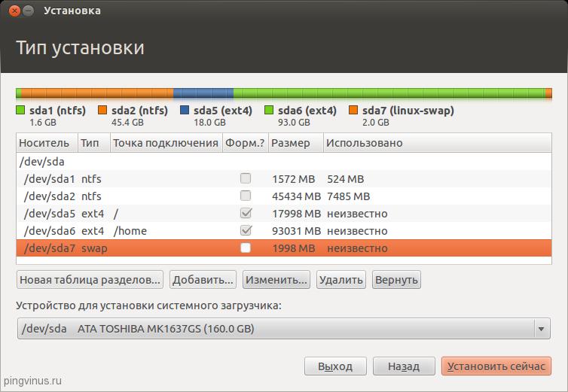
Task: Click 'Установить сейчас' to install
Action: tap(496, 366)
